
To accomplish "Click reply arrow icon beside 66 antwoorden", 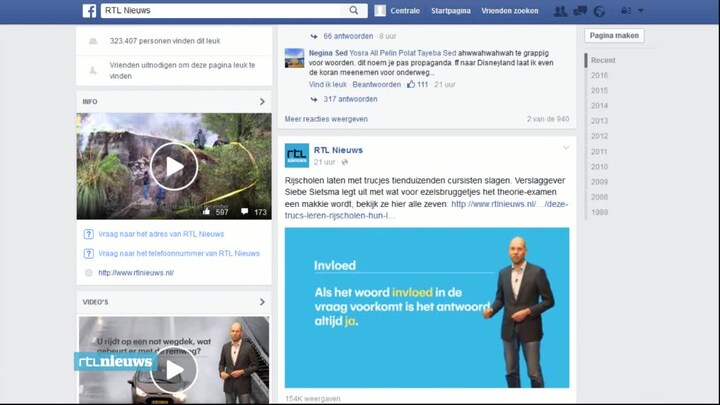I will tap(314, 36).
